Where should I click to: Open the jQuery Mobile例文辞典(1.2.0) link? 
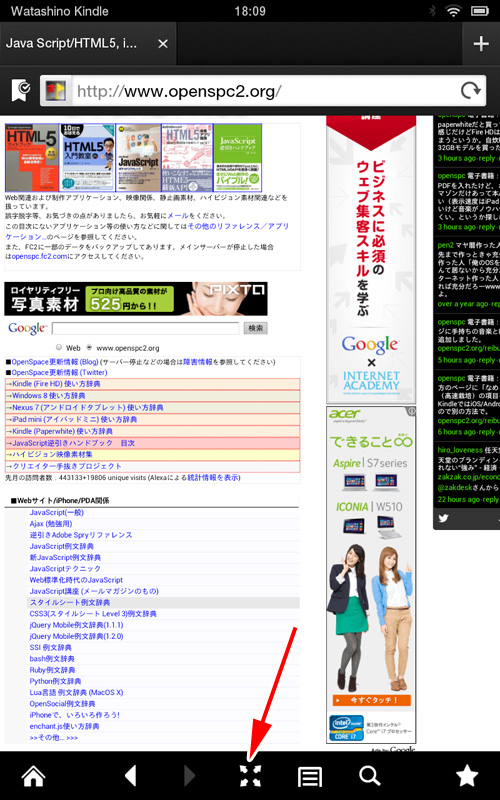point(77,636)
